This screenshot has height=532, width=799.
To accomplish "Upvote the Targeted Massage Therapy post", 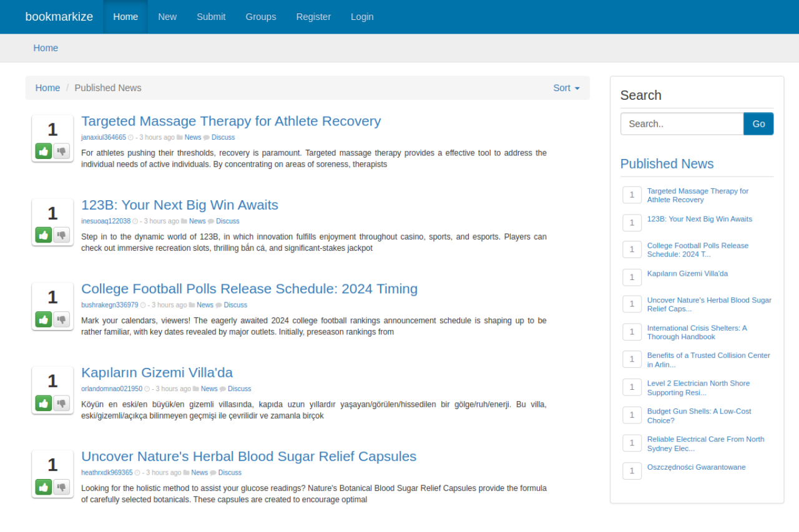I will point(44,152).
